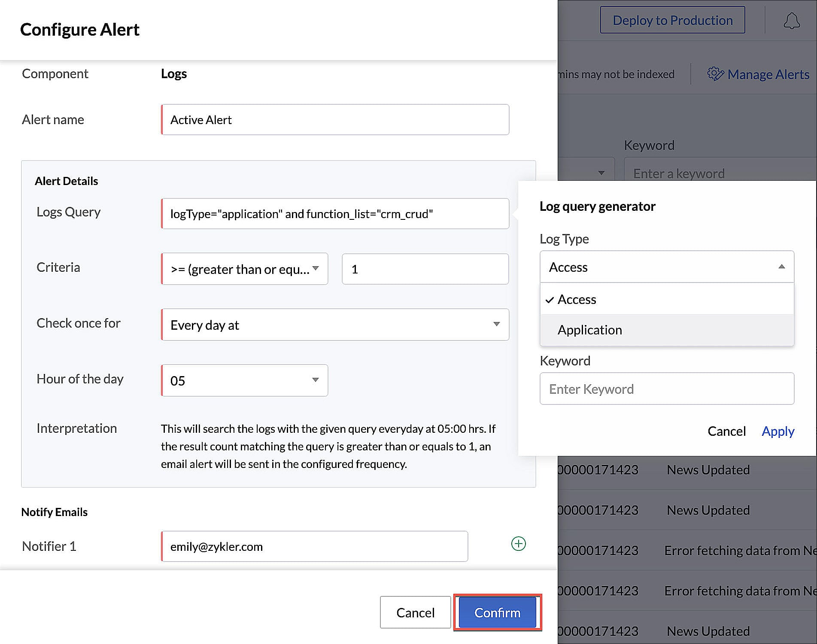Open Manage Alerts link

768,74
